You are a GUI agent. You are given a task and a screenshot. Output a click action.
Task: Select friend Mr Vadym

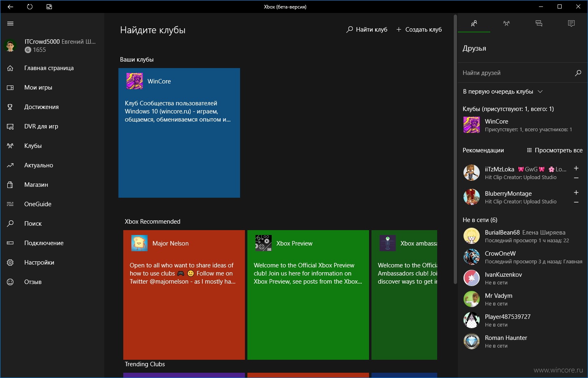[523, 299]
